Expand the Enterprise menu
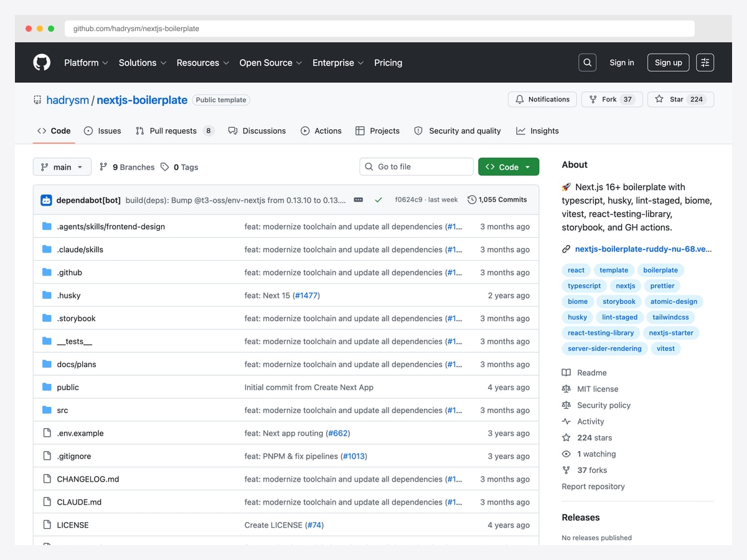The image size is (747, 560). (338, 63)
